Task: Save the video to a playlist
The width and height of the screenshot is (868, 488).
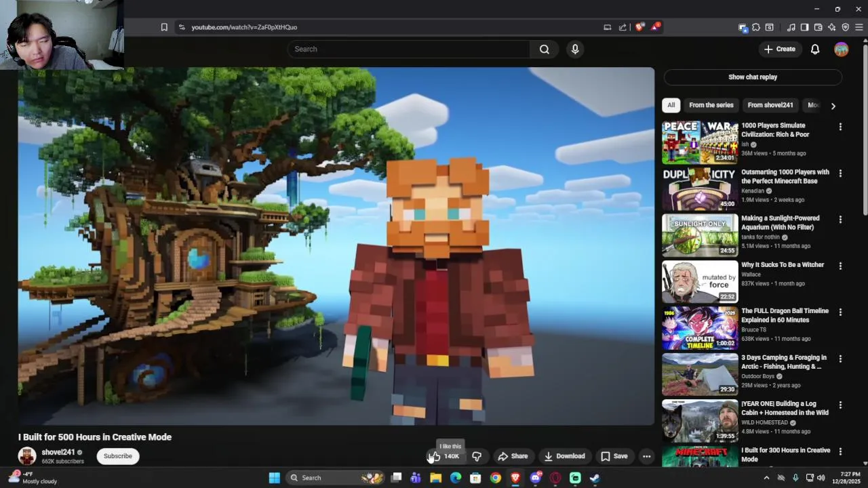Action: tap(614, 456)
